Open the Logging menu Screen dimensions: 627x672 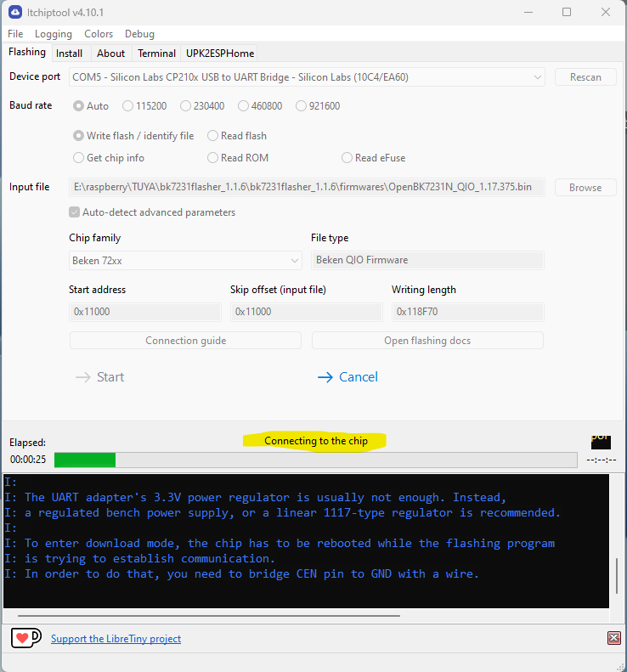54,34
